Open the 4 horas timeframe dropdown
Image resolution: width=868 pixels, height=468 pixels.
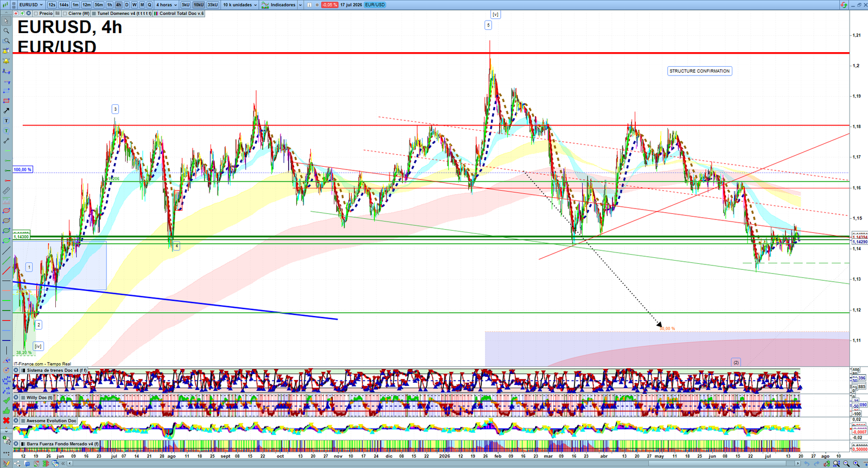click(x=166, y=4)
